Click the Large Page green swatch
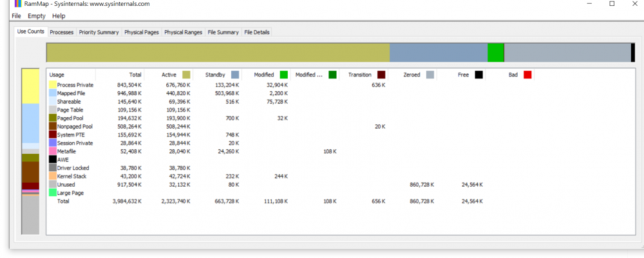Screen dimensions: 644x258 (x=53, y=192)
